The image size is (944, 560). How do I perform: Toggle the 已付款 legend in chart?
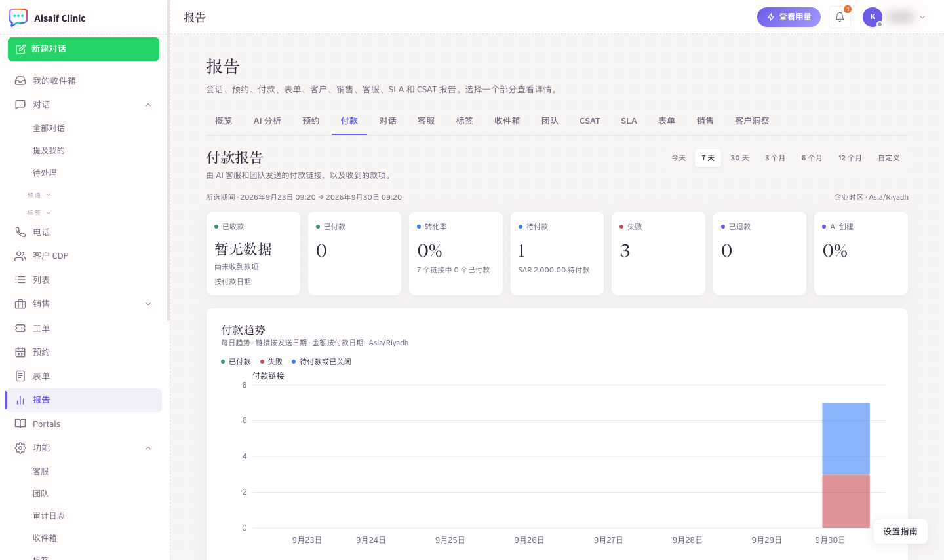click(x=236, y=362)
